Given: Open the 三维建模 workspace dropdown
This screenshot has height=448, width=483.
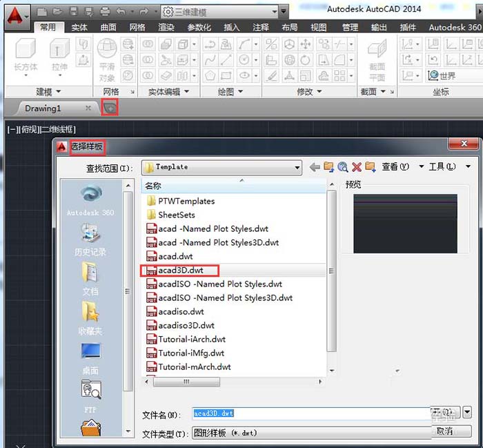Looking at the screenshot, I should coord(275,12).
